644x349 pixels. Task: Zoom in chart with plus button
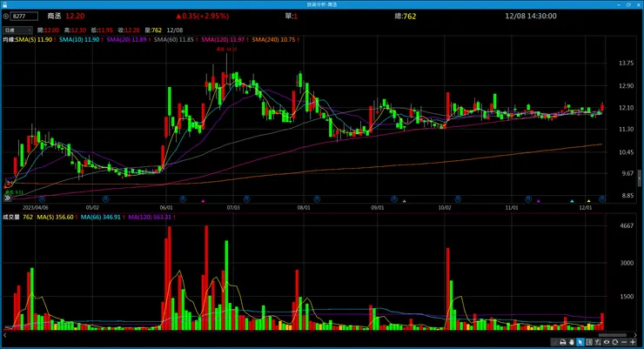[x=633, y=342]
